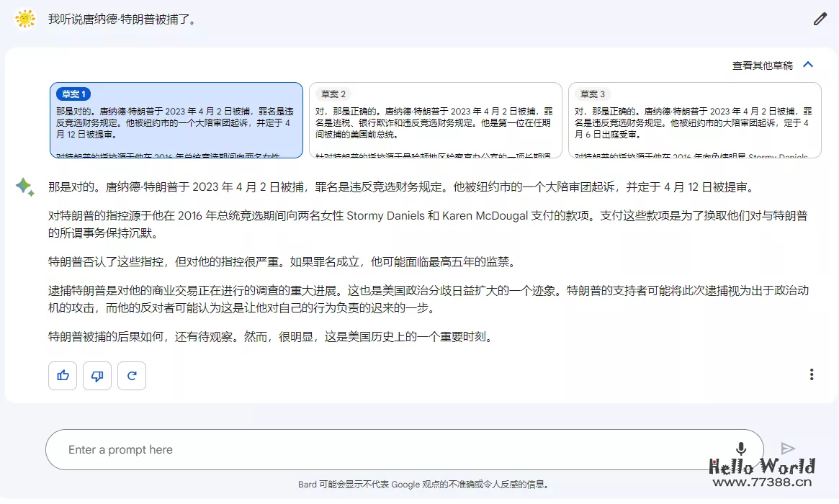
Task: Click the send prompt arrow icon
Action: [787, 449]
